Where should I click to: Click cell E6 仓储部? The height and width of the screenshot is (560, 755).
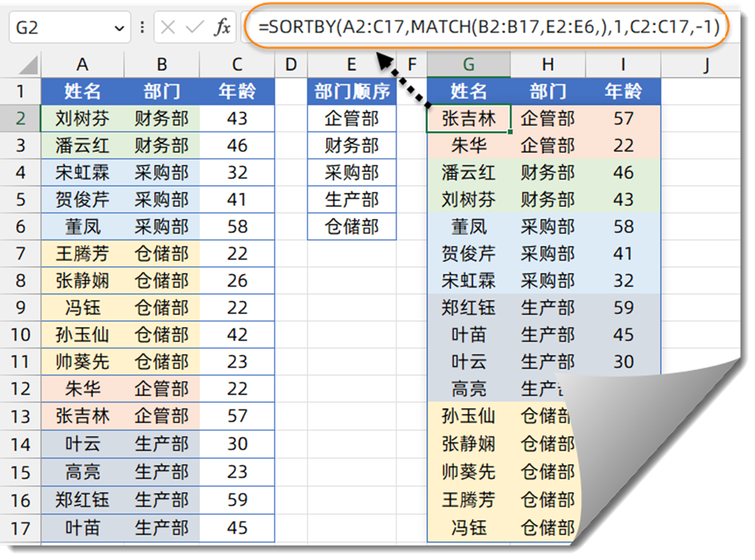[x=352, y=227]
